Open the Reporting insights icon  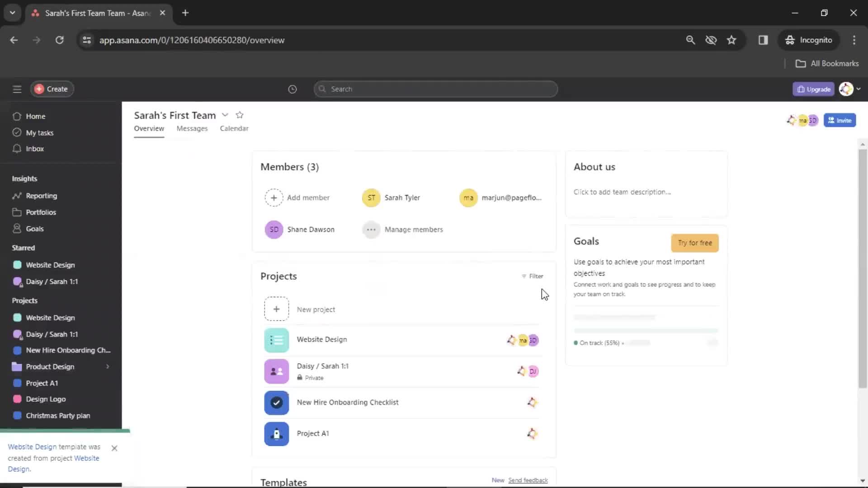coord(16,196)
